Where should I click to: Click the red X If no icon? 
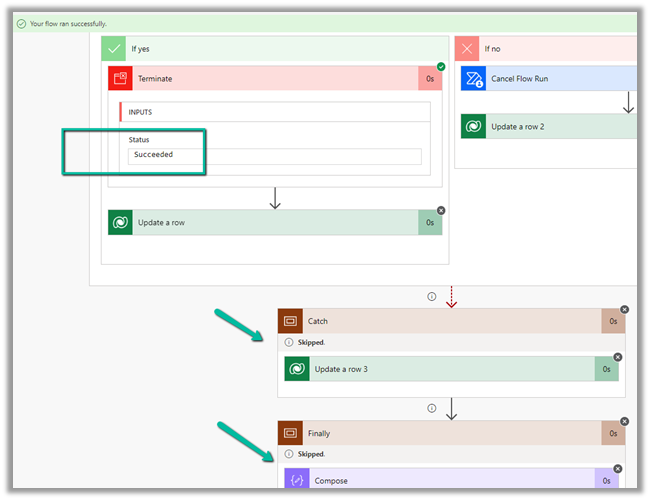click(x=467, y=49)
